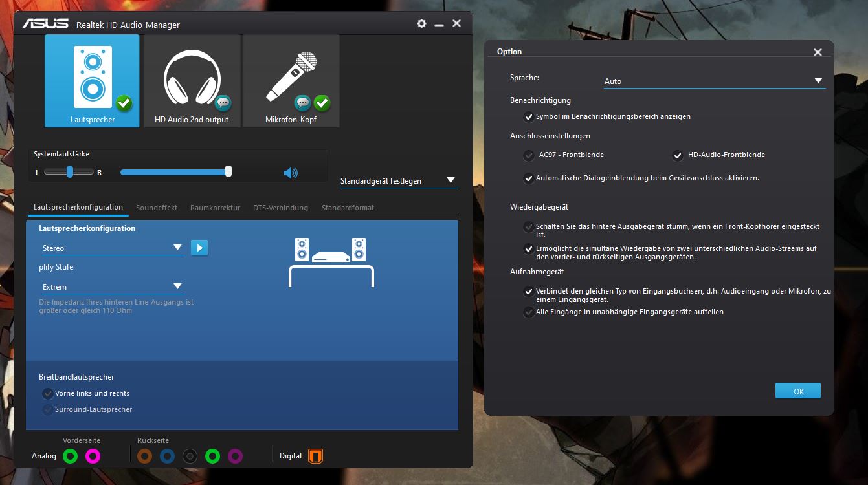Confirm options with OK button

click(798, 391)
